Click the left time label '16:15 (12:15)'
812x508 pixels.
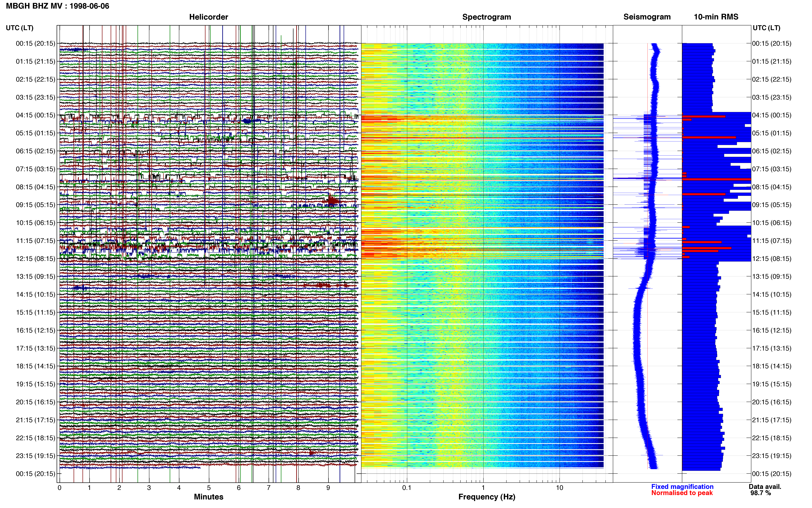coord(35,330)
